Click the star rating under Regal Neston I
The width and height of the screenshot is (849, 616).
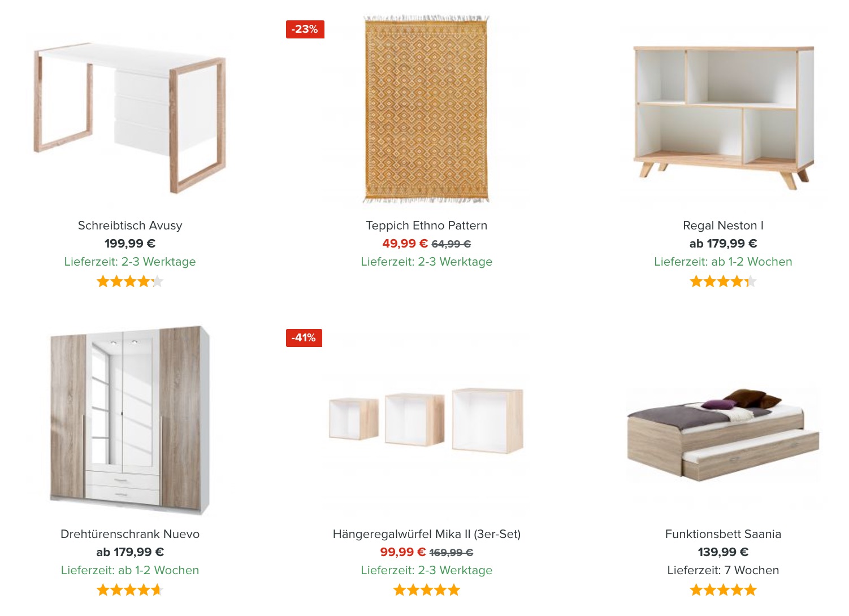click(x=723, y=281)
